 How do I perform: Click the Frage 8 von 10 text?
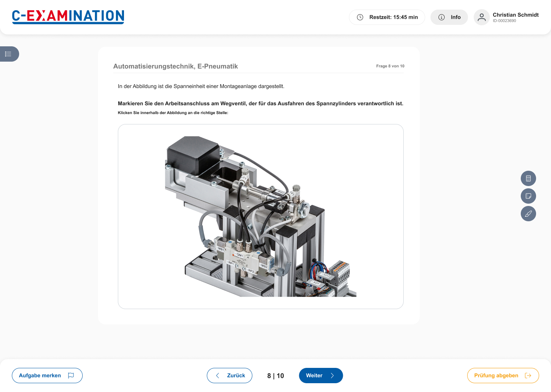coord(390,66)
